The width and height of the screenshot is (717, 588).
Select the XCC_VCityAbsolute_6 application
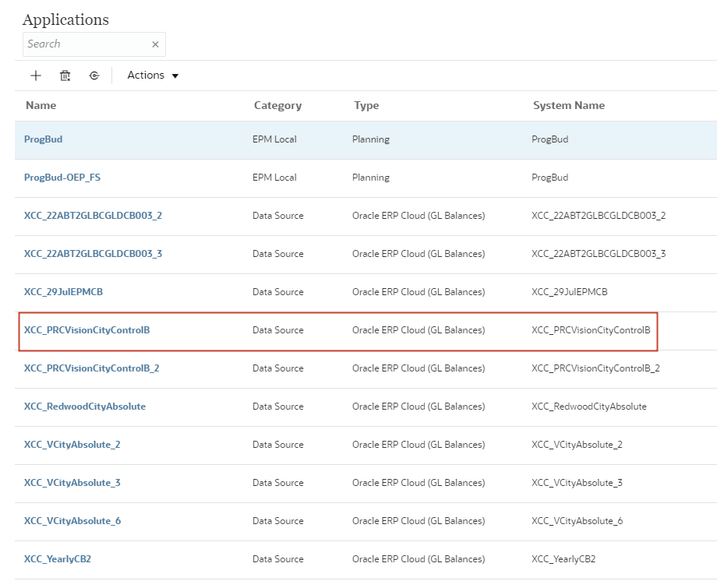[72, 521]
